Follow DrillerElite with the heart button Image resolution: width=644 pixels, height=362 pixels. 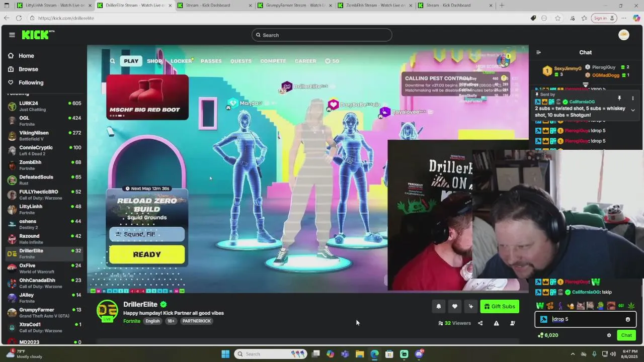pos(455,306)
